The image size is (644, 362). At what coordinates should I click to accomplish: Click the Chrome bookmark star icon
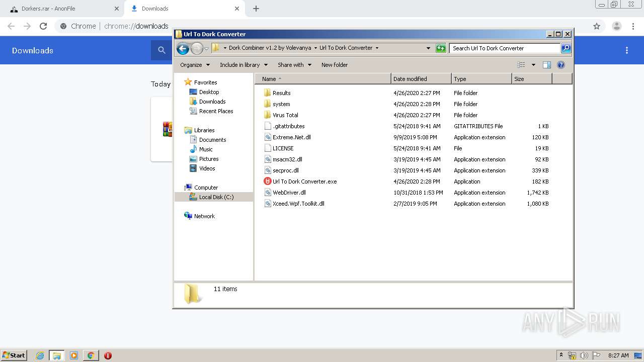click(597, 26)
